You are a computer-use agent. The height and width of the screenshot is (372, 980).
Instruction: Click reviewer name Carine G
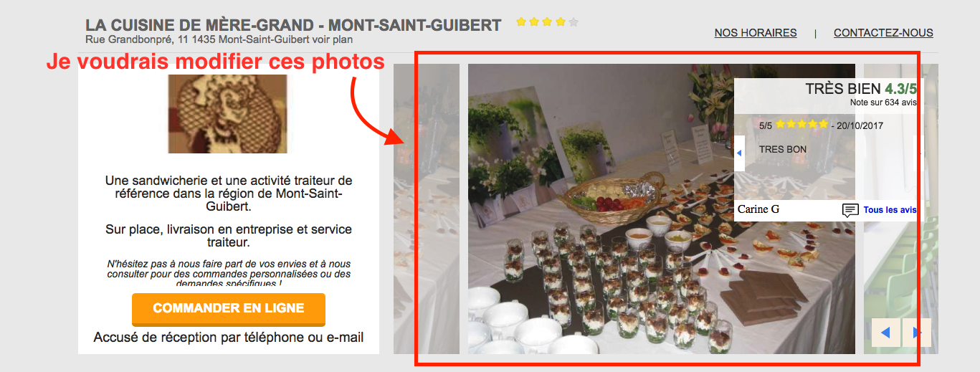(758, 209)
